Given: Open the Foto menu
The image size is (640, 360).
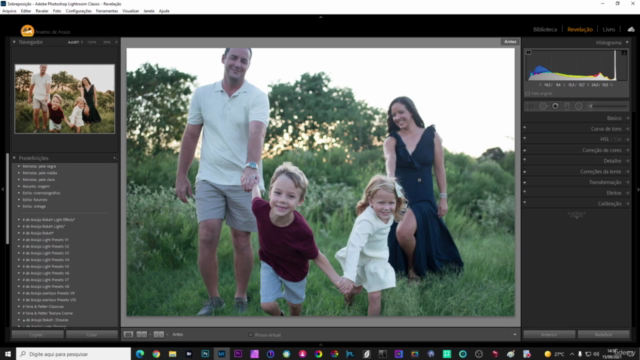Looking at the screenshot, I should [x=57, y=11].
